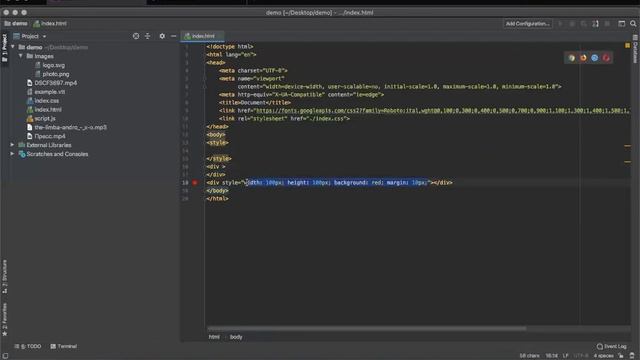Screen dimensions: 640x360
Task: Click the Run with Coverage icon
Action: click(584, 24)
